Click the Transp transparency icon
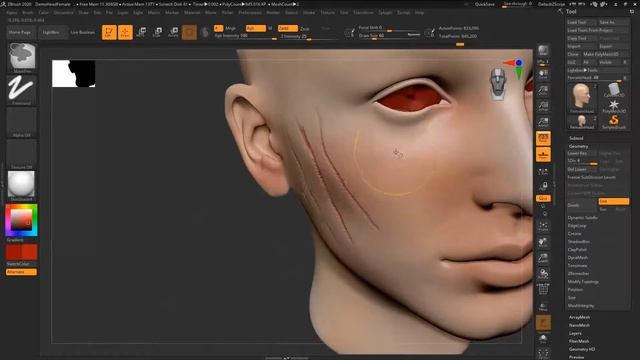Screen dimensions: 640x360 coord(543,307)
